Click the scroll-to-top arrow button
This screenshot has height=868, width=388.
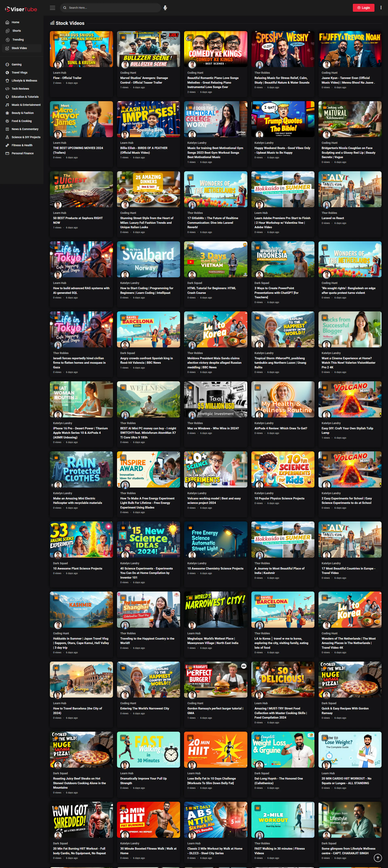[378, 858]
